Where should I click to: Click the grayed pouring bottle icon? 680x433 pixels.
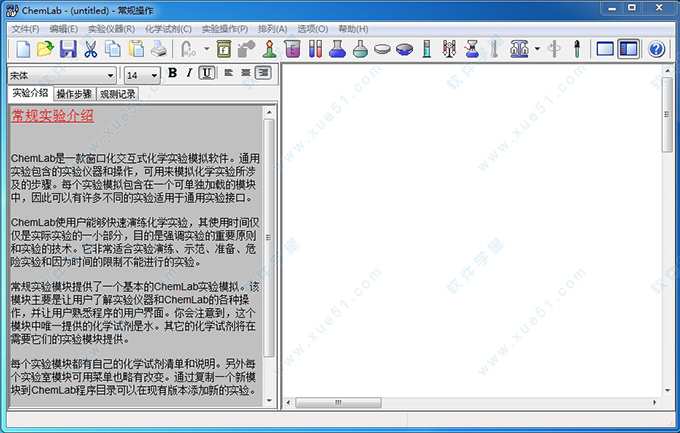coord(246,49)
